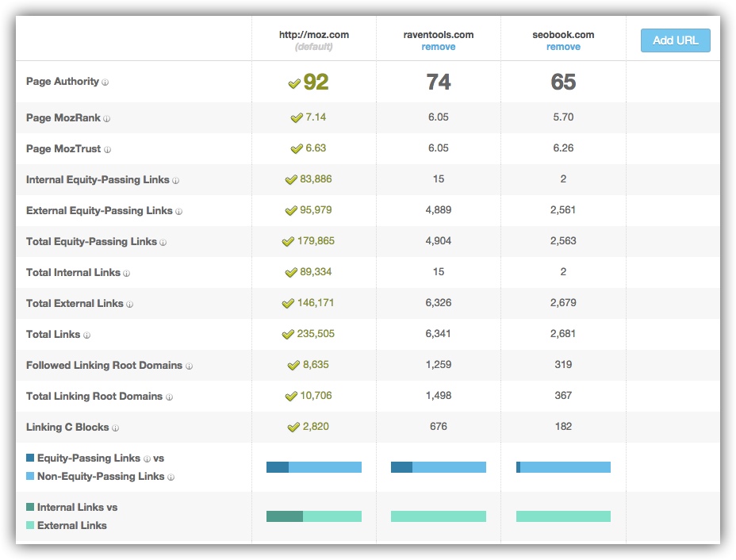Viewport: 736px width, 560px height.
Task: Click moz.com equity-passing links ratio bar
Action: (314, 467)
